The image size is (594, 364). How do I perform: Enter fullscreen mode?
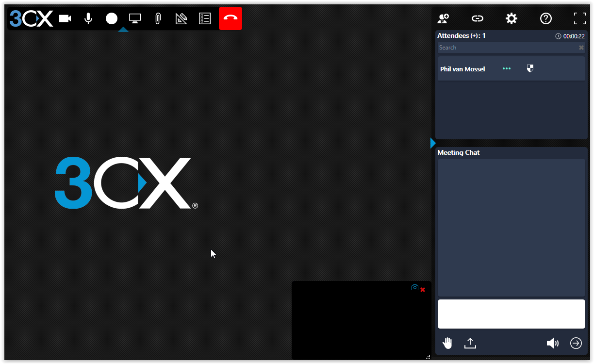580,18
